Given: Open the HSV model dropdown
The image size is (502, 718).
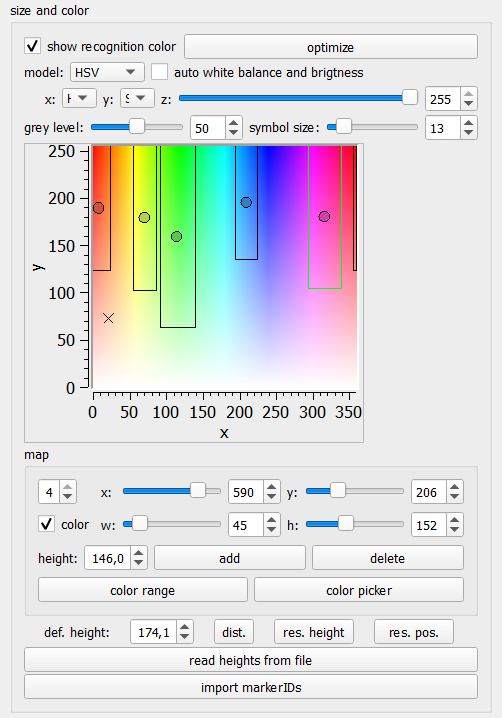Looking at the screenshot, I should (107, 72).
